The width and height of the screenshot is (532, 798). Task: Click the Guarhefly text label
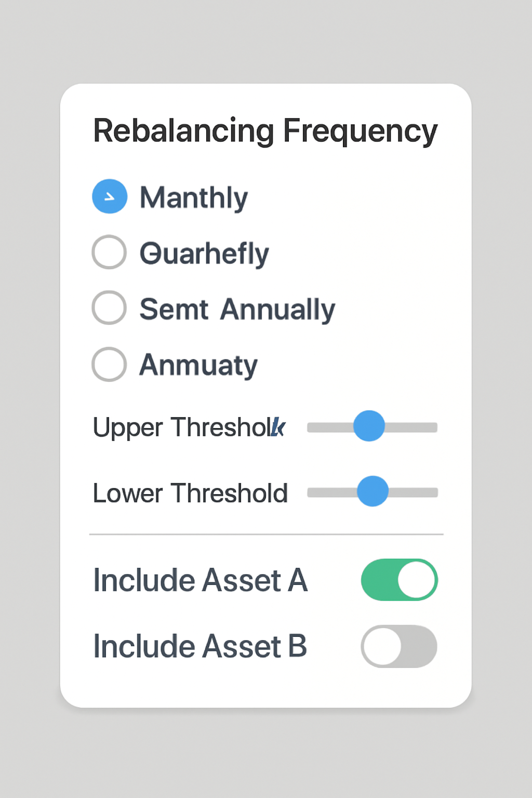click(204, 254)
